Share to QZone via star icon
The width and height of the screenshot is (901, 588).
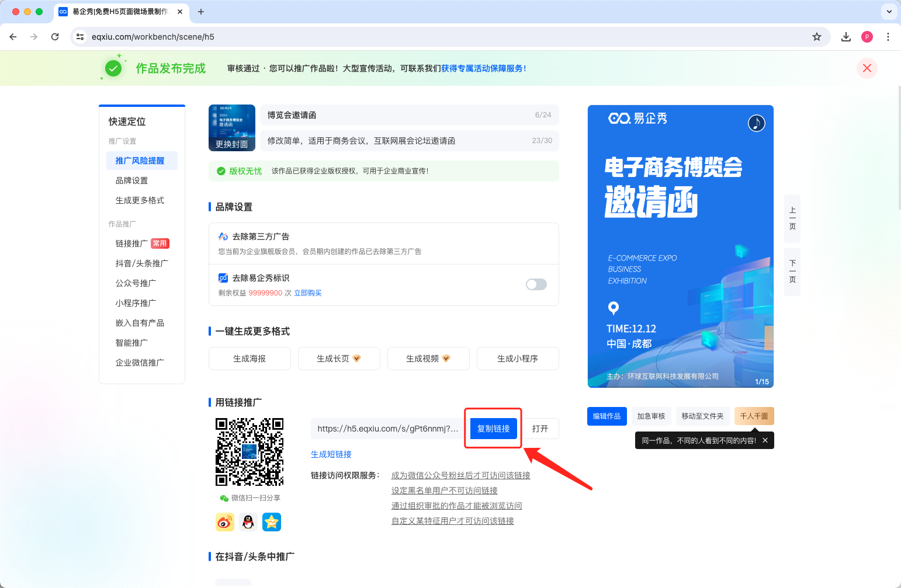coord(272,522)
